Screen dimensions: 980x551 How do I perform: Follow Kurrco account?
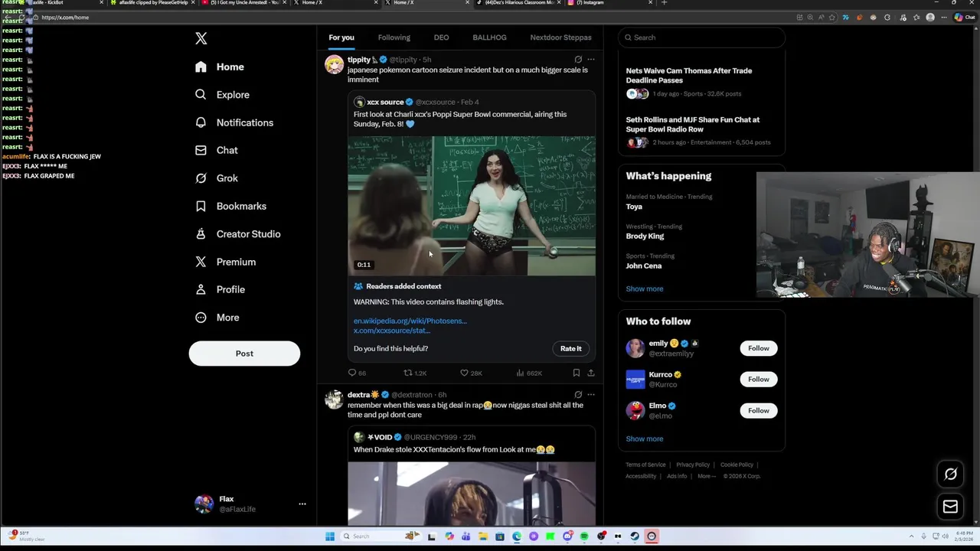759,380
